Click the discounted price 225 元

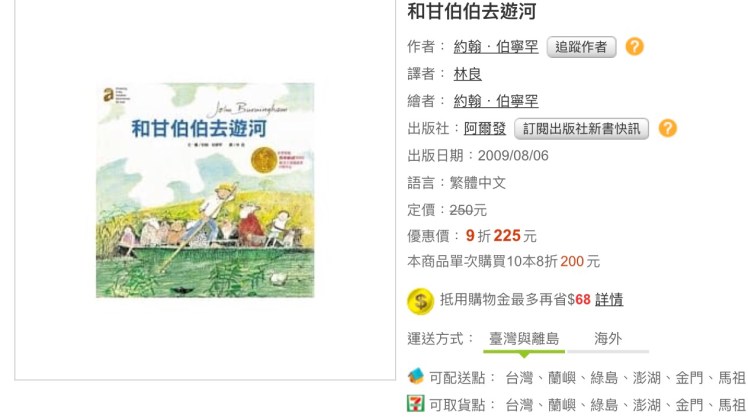pyautogui.click(x=515, y=236)
